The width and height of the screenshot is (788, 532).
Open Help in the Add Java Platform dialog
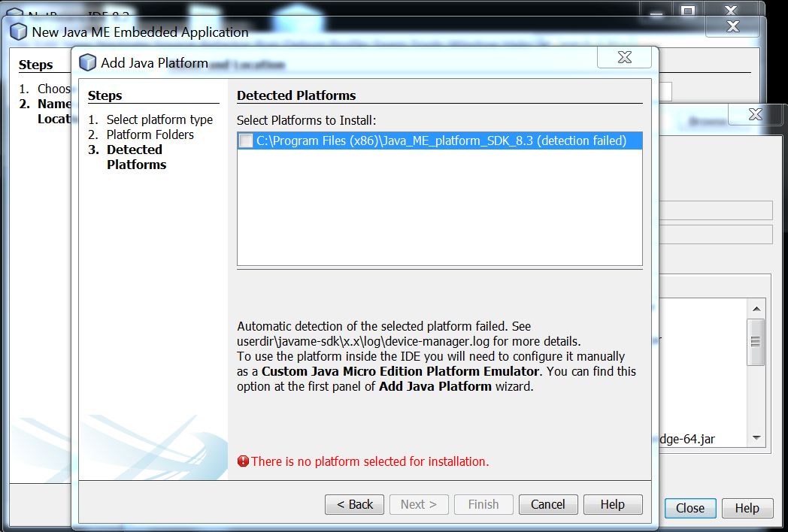pos(613,504)
